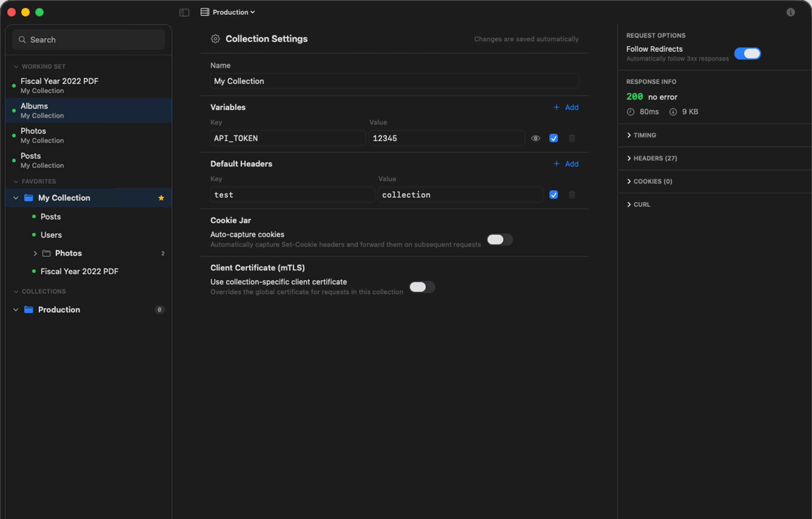
Task: Click the plus icon next to Default Headers Add
Action: click(x=557, y=164)
